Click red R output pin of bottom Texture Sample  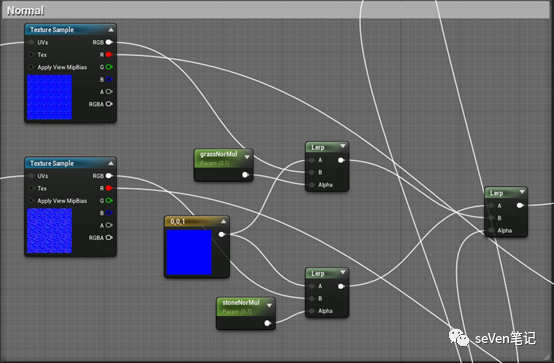pos(109,188)
